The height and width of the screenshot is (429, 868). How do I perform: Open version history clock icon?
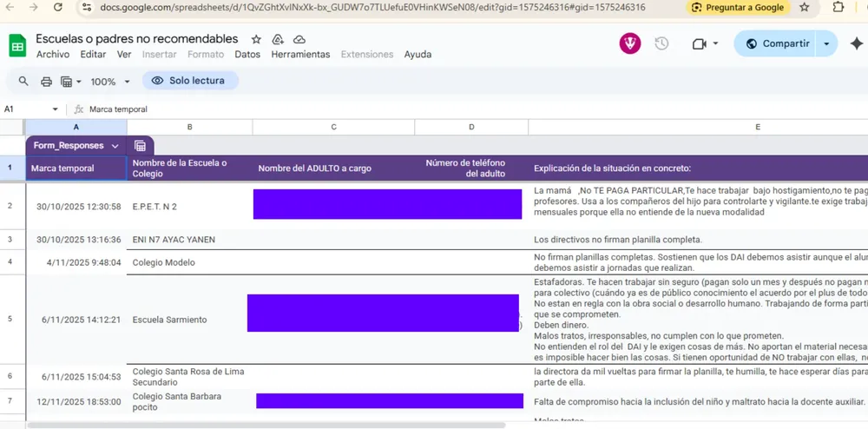(661, 43)
